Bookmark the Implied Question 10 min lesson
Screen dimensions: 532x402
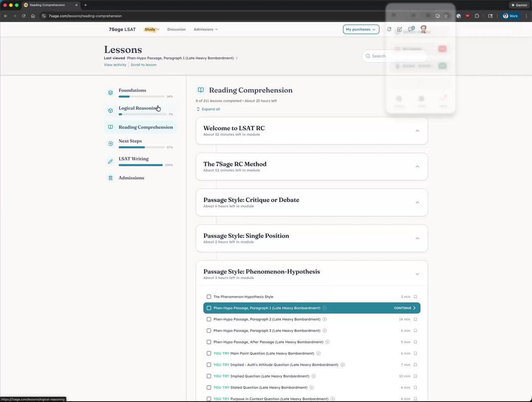click(415, 376)
